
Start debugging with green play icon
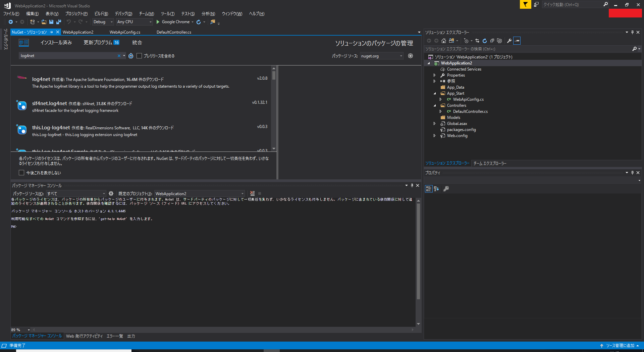[158, 22]
